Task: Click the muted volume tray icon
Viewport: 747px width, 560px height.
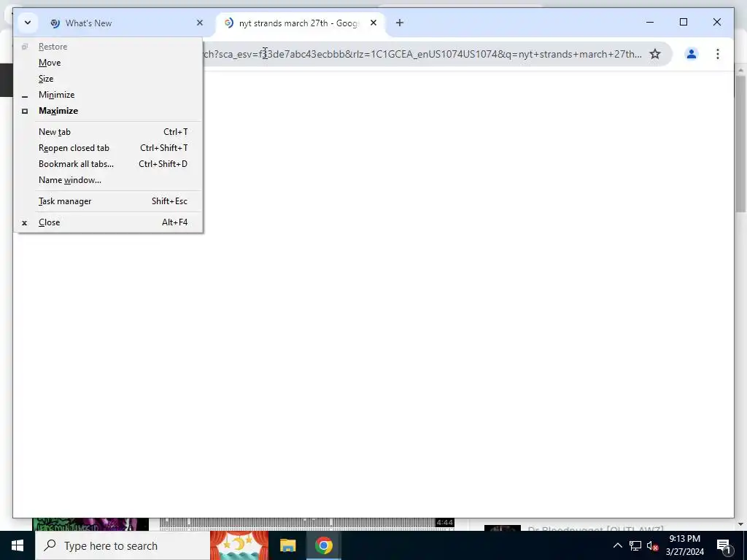Action: pos(652,545)
